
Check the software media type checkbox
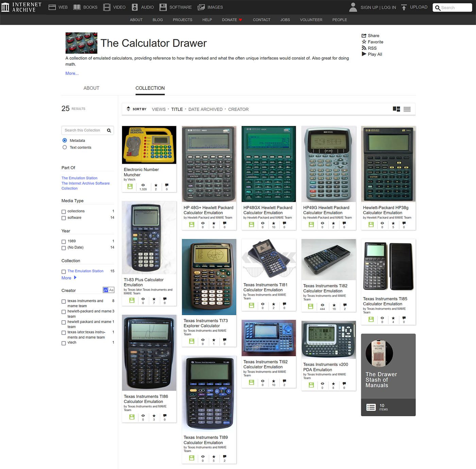pyautogui.click(x=64, y=218)
